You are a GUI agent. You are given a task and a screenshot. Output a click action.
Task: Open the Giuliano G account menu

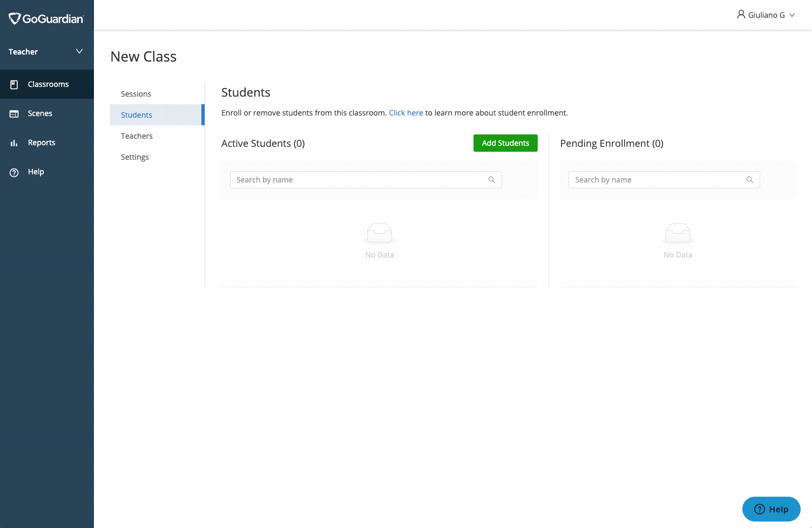pyautogui.click(x=766, y=15)
